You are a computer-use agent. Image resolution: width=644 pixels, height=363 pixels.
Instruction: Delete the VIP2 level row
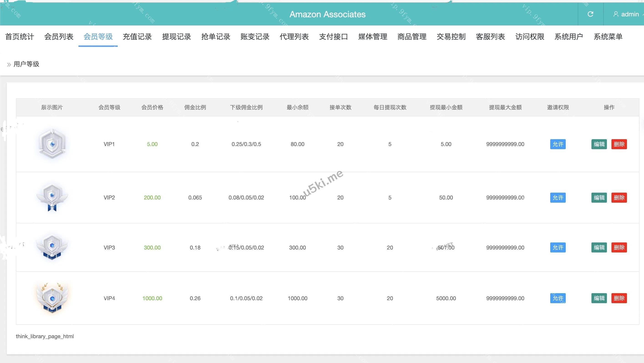coord(619,198)
